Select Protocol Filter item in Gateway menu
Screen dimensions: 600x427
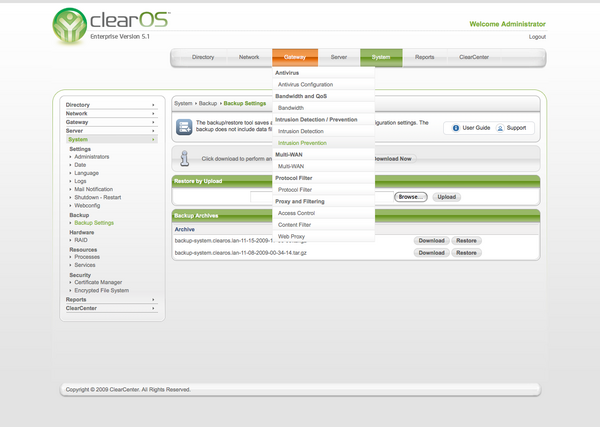pyautogui.click(x=324, y=189)
